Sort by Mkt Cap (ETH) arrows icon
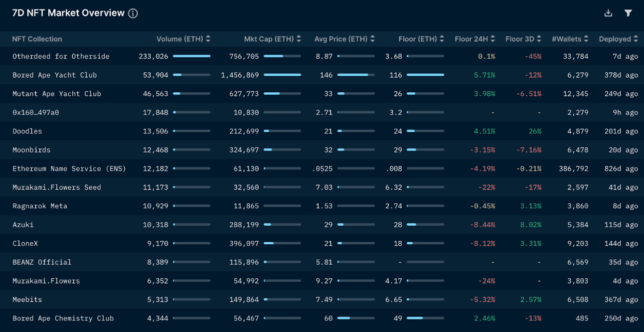 [299, 39]
